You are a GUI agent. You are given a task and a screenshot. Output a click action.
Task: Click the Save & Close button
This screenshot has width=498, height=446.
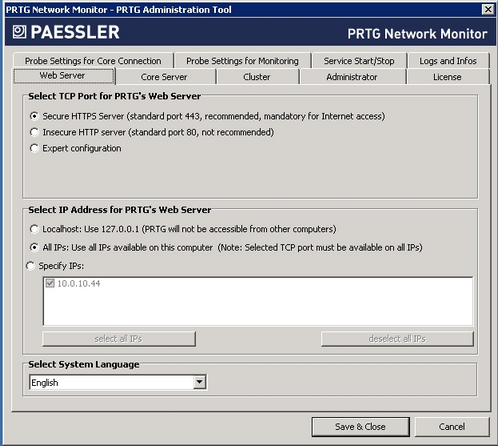360,427
